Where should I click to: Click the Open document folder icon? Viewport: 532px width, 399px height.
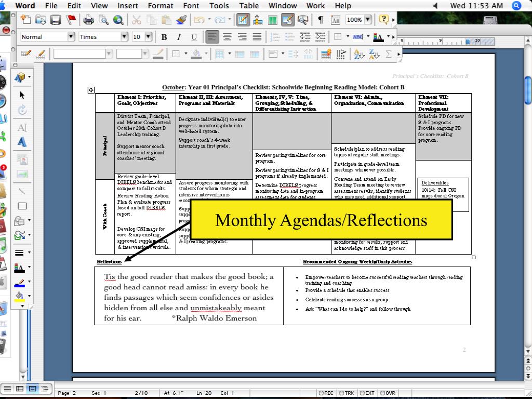click(41, 20)
